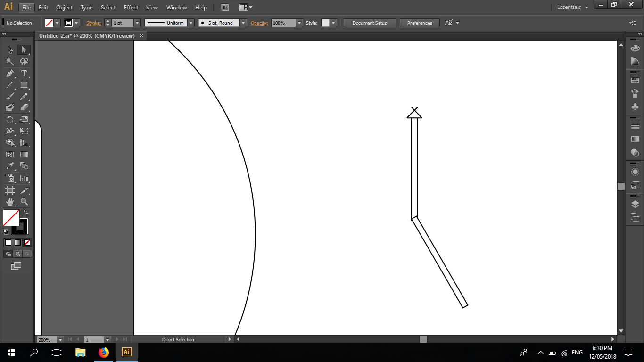Select the Zoom tool
644x362 pixels.
click(24, 202)
